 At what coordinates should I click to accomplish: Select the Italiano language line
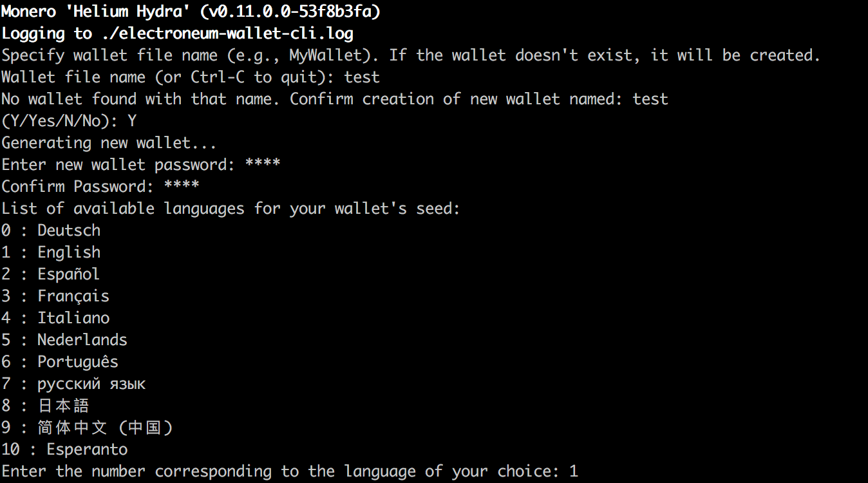[x=55, y=318]
